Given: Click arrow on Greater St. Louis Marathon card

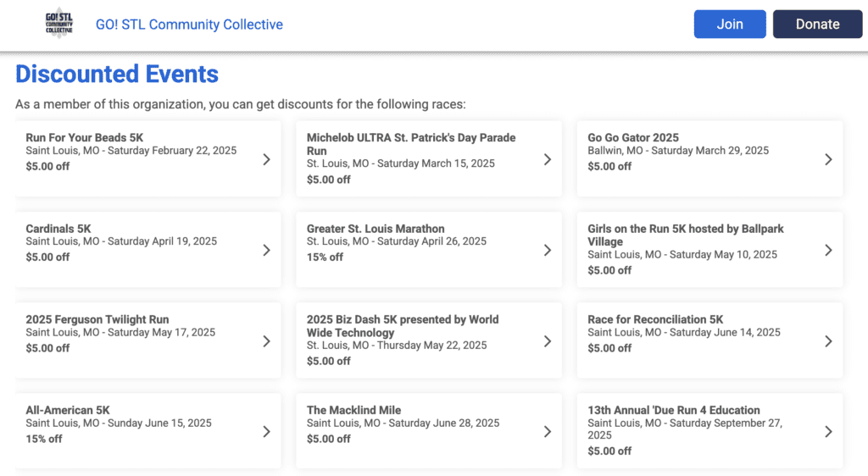Looking at the screenshot, I should [548, 250].
